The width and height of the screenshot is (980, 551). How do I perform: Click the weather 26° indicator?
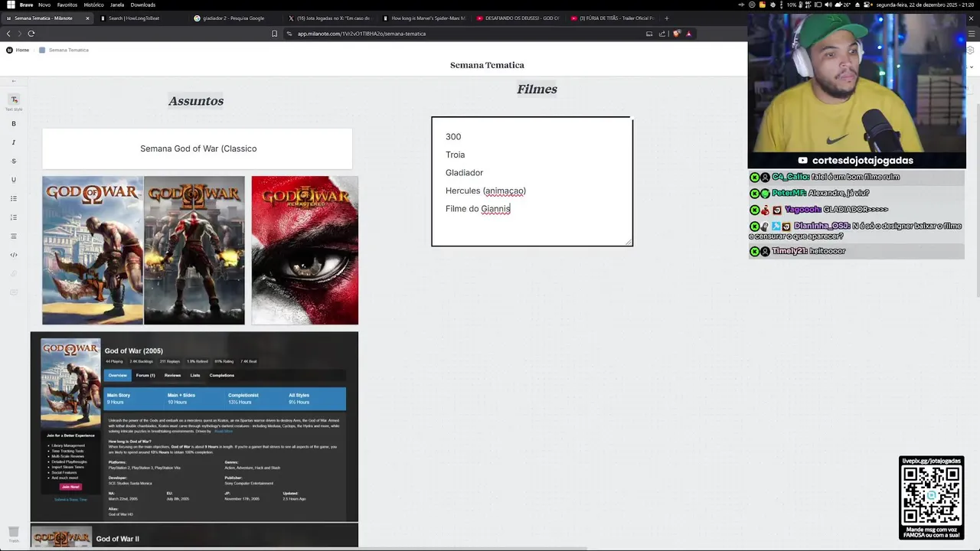point(843,5)
